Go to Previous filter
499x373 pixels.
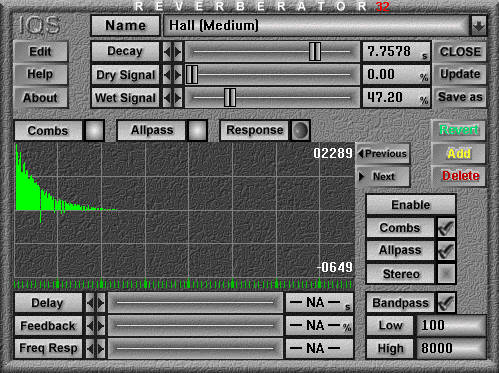click(383, 154)
